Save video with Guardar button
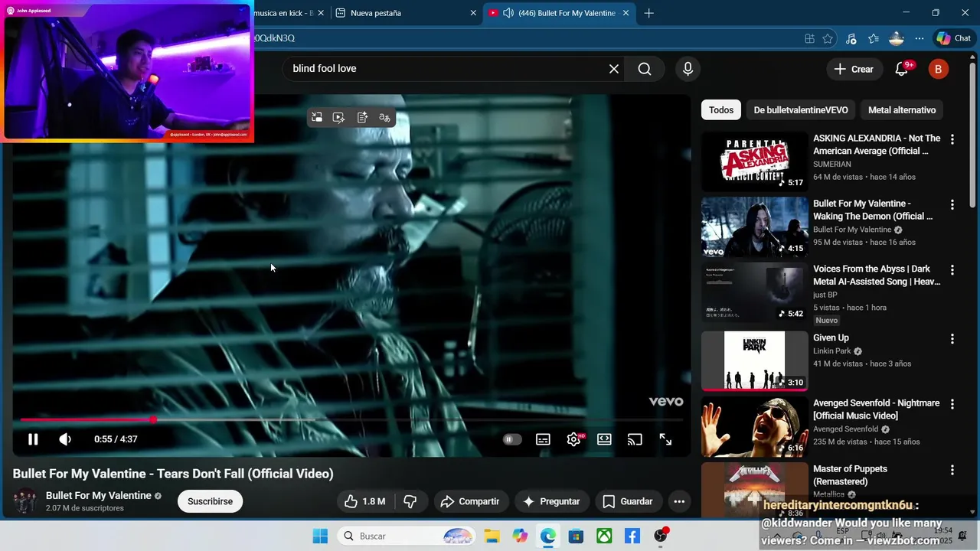Viewport: 980px width, 551px height. point(629,501)
